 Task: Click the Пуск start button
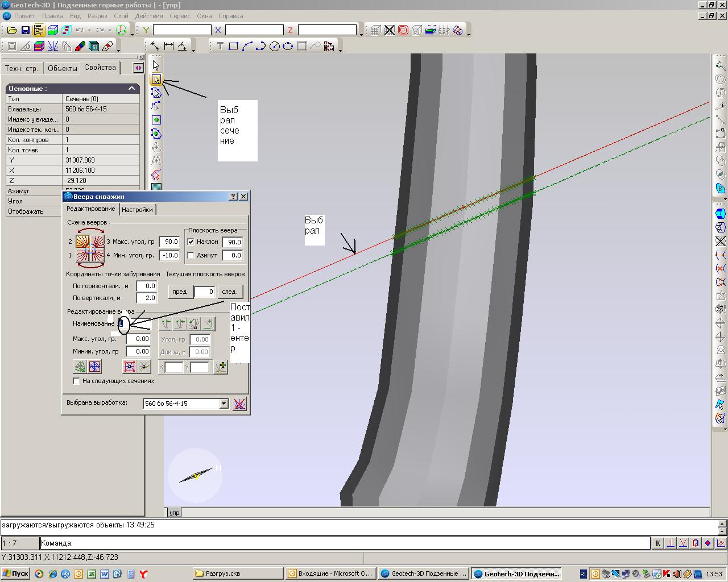tap(15, 573)
